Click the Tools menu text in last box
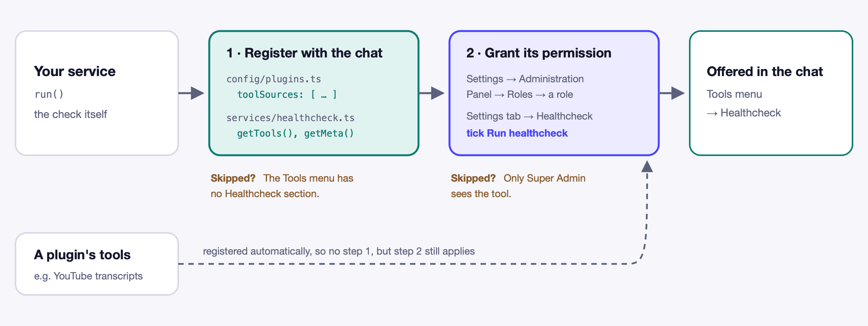The image size is (868, 326). [x=734, y=94]
